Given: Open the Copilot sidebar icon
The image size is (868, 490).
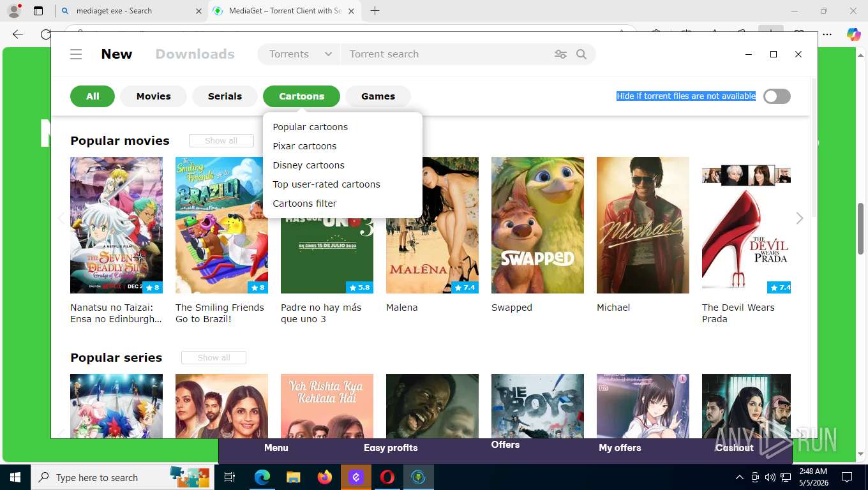Looking at the screenshot, I should 853,34.
